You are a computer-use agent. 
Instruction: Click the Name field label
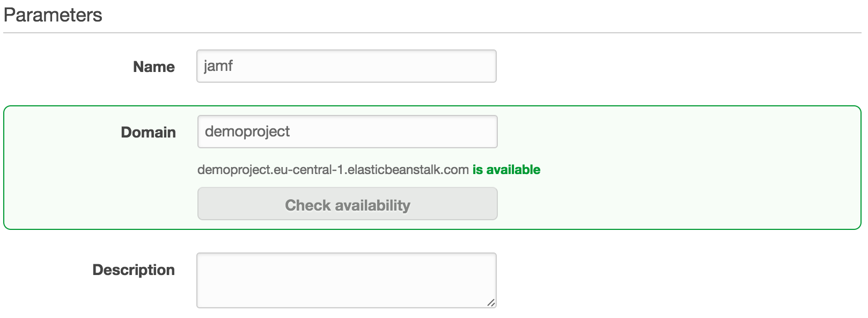[154, 67]
